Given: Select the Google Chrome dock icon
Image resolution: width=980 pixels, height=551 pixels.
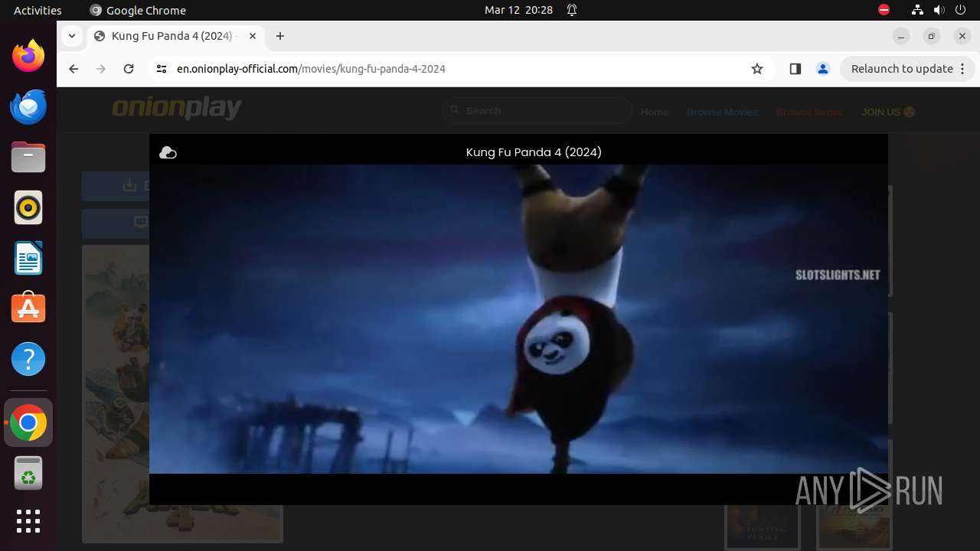Looking at the screenshot, I should [x=28, y=423].
